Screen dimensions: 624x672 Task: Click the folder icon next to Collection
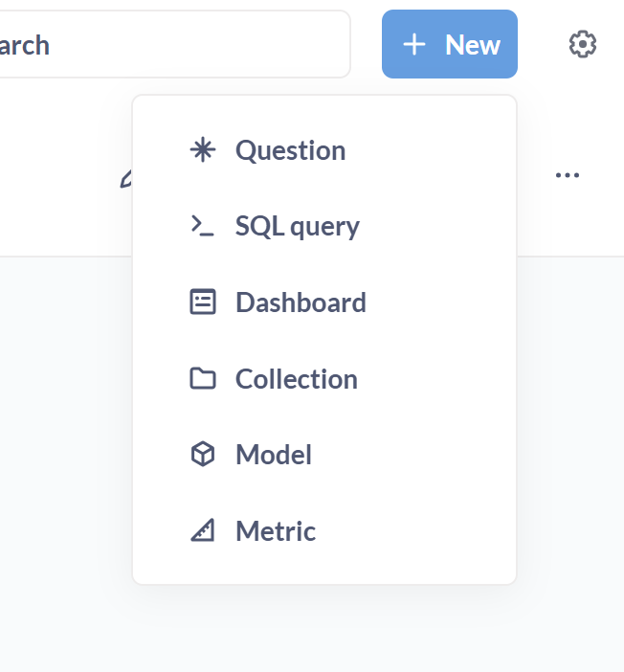pyautogui.click(x=203, y=379)
